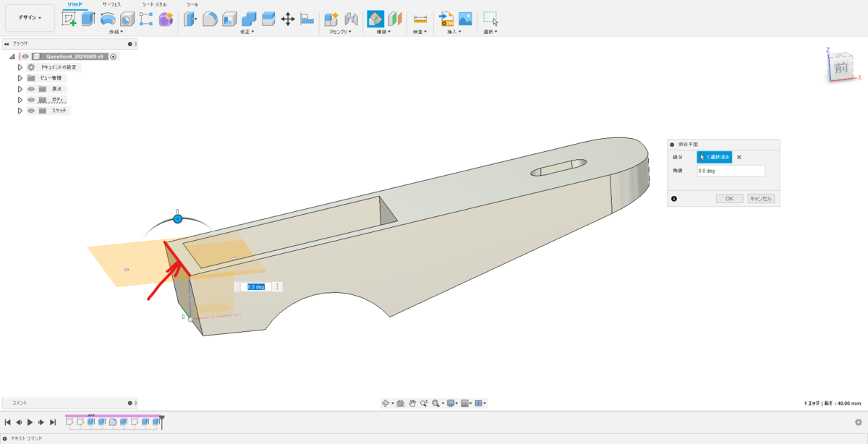868x444 pixels.
Task: Select the Combine tool icon
Action: tap(249, 20)
